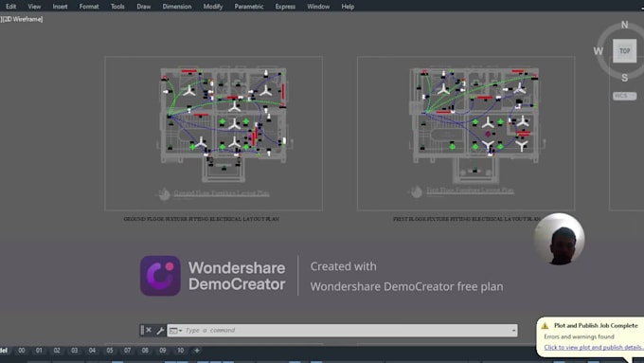This screenshot has width=644, height=363.
Task: Open the Format menu
Action: [89, 7]
